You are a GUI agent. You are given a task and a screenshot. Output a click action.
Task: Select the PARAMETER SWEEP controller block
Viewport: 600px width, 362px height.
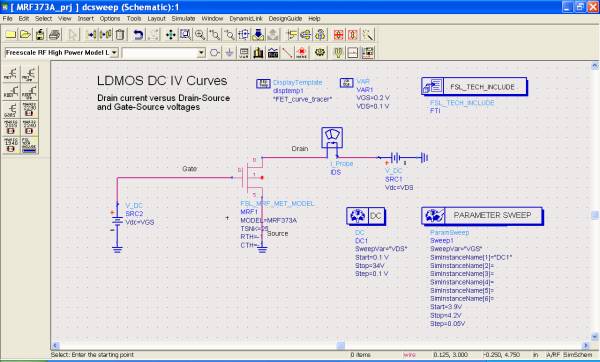[x=482, y=216]
